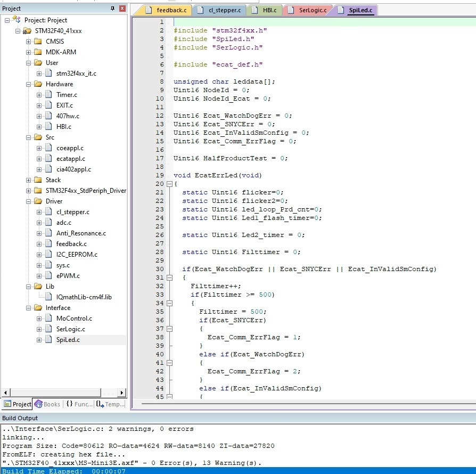Screen dimensions: 476x474
Task: Switch to the Templates bottom tab
Action: [110, 404]
